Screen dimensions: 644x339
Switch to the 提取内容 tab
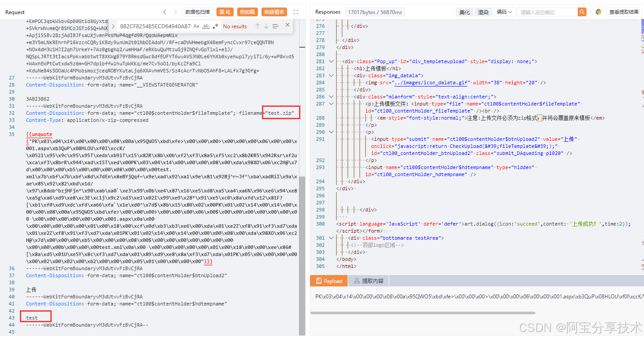(369, 281)
